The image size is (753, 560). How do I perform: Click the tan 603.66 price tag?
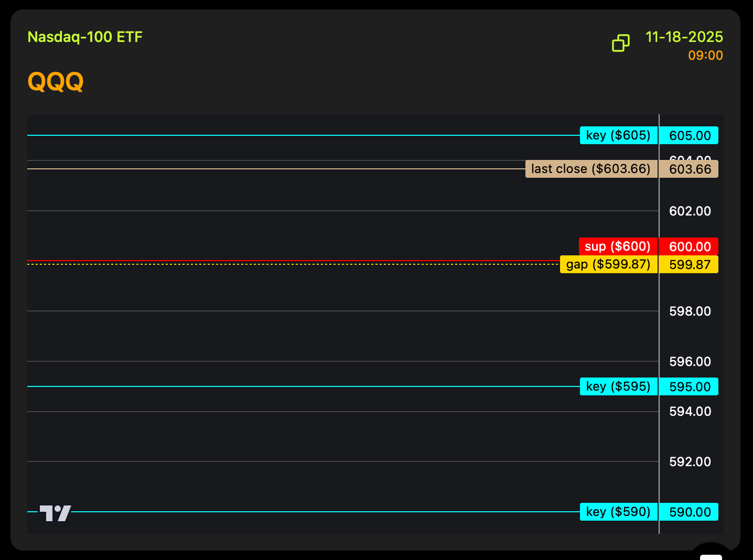(x=689, y=169)
